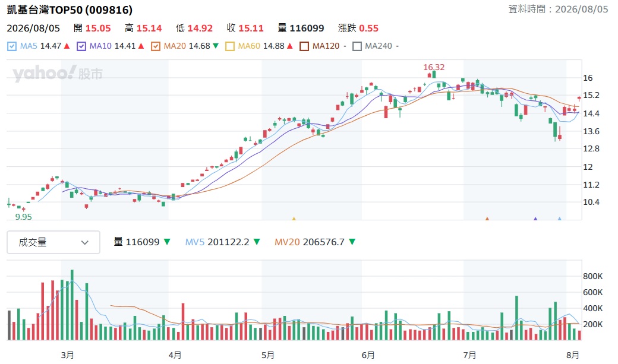Image resolution: width=618 pixels, height=364 pixels.
Task: Enable the MA60 moving average checkbox
Action: (x=229, y=46)
